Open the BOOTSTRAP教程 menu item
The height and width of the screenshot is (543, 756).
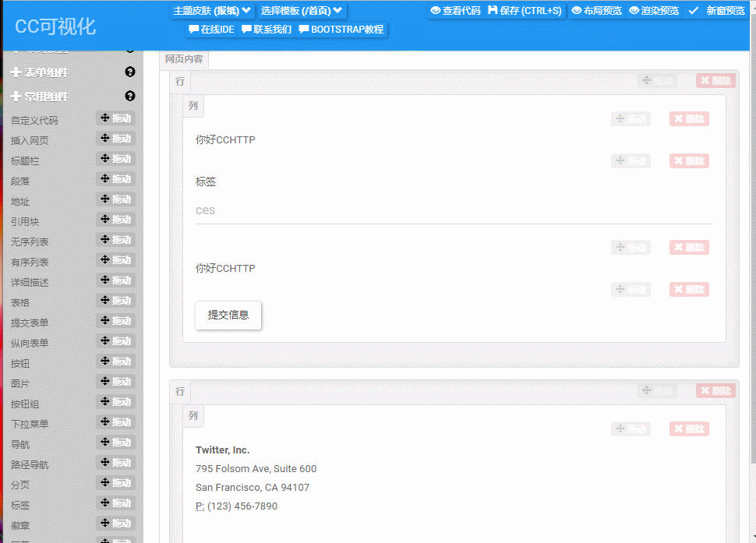pyautogui.click(x=341, y=30)
